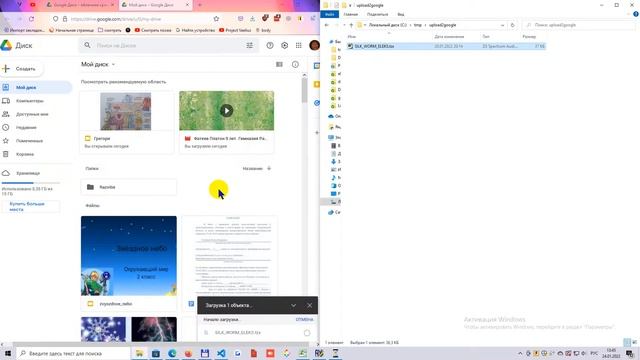Open Windows Start menu

tap(8, 353)
